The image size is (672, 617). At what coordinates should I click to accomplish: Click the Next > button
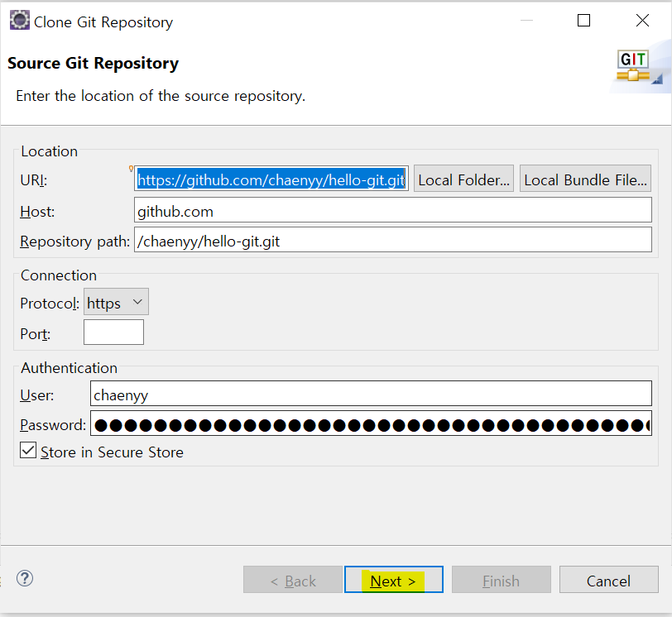pyautogui.click(x=393, y=580)
